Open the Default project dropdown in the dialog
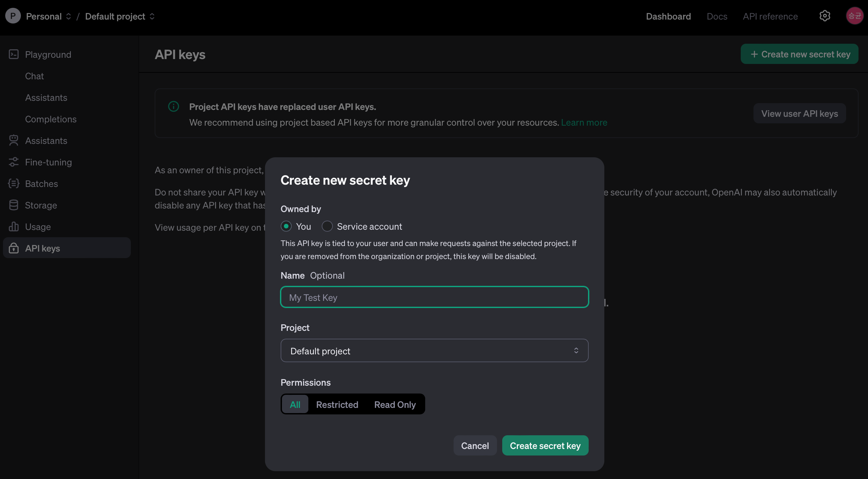868x479 pixels. click(434, 351)
